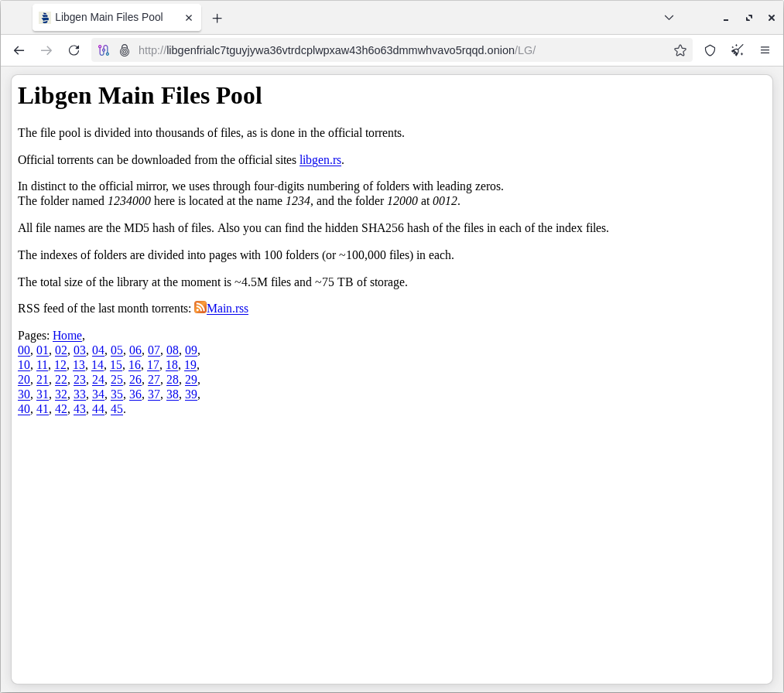Viewport: 784px width, 693px height.
Task: Open the Tor circuit display icon
Action: pos(104,50)
